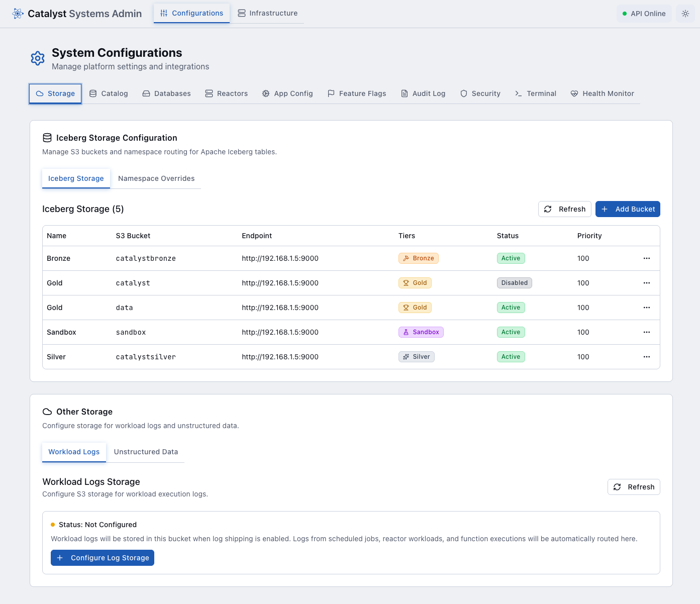Refresh the Workload Logs Storage section
Image resolution: width=700 pixels, height=604 pixels.
pyautogui.click(x=634, y=487)
